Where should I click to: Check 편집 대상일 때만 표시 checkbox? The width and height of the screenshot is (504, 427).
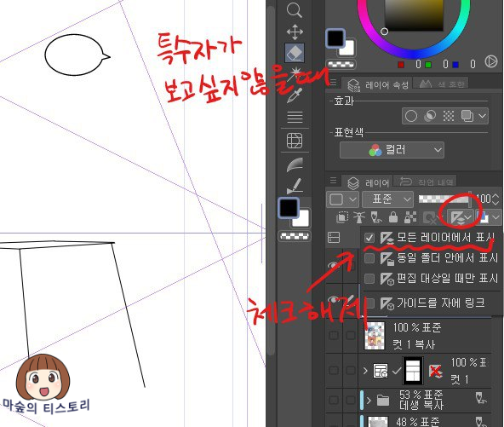369,279
